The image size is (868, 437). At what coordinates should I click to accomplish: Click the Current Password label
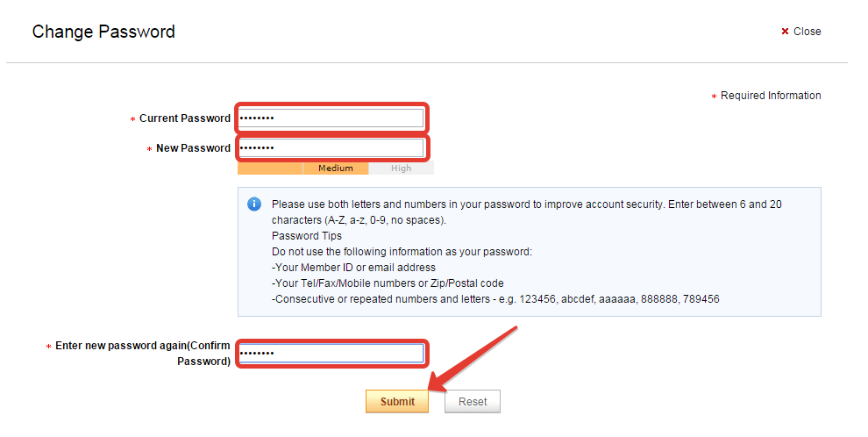[x=184, y=118]
